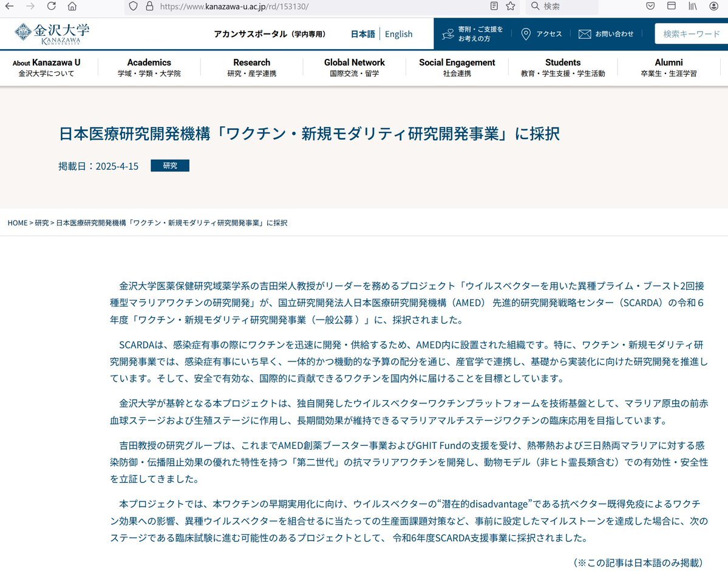The width and height of the screenshot is (728, 571).
Task: Open the Global Network menu
Action: (x=354, y=67)
